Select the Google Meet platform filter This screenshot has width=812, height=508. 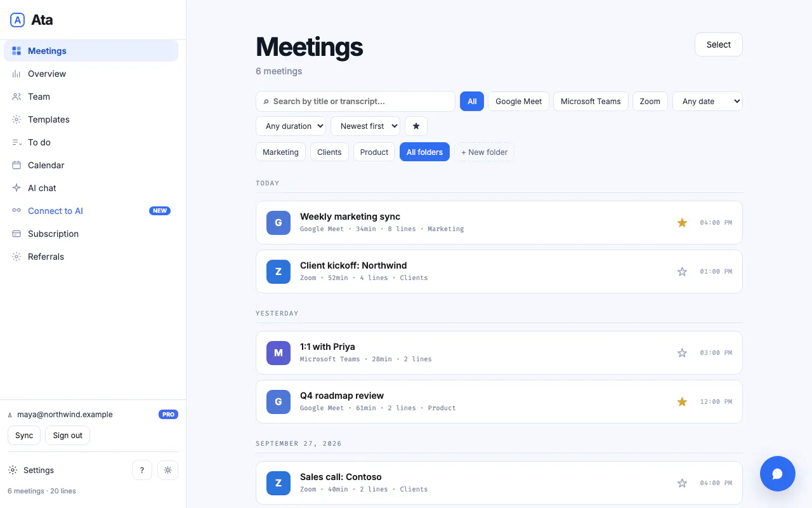coord(519,101)
